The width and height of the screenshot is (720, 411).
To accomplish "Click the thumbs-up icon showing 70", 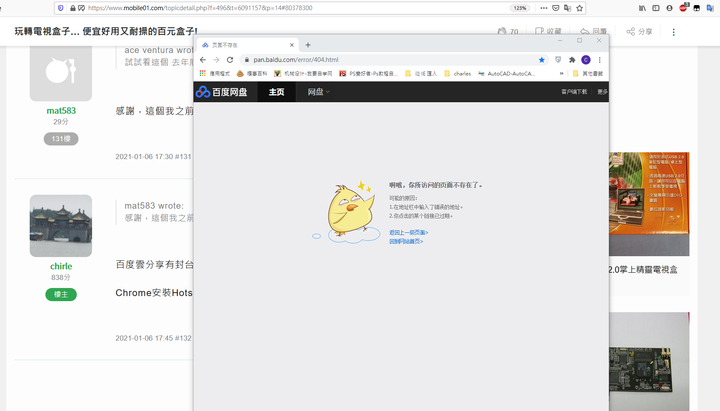I will tap(502, 31).
